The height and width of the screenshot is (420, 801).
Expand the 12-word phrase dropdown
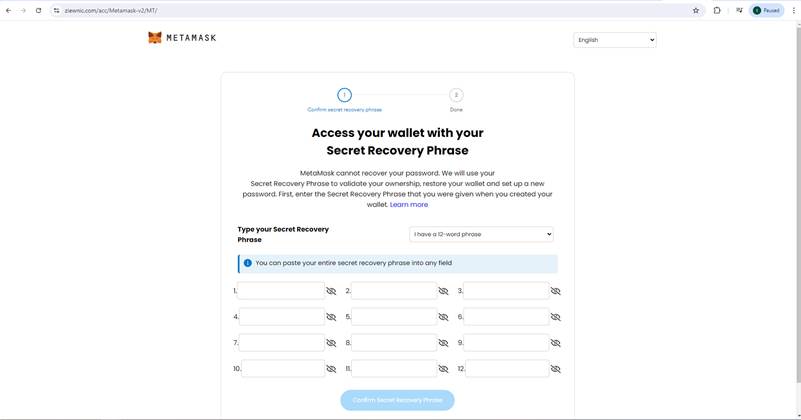tap(481, 234)
